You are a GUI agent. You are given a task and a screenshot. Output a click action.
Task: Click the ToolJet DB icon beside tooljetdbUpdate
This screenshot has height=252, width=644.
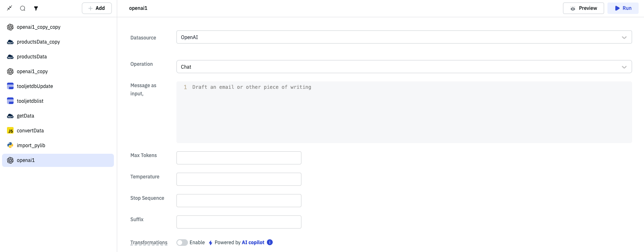click(10, 86)
